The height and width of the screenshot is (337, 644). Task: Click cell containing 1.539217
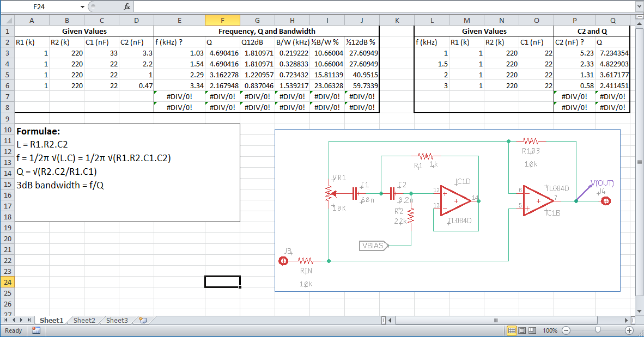tap(292, 86)
